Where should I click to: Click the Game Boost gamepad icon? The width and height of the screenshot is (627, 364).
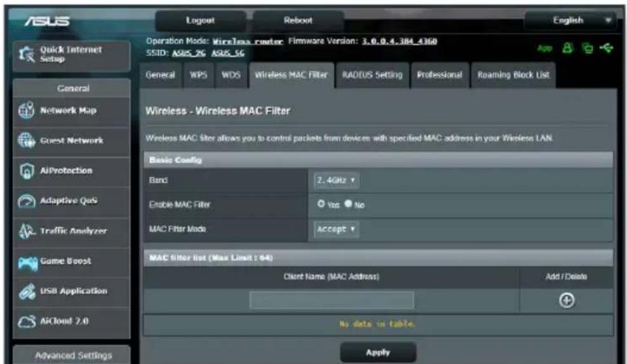pyautogui.click(x=27, y=263)
